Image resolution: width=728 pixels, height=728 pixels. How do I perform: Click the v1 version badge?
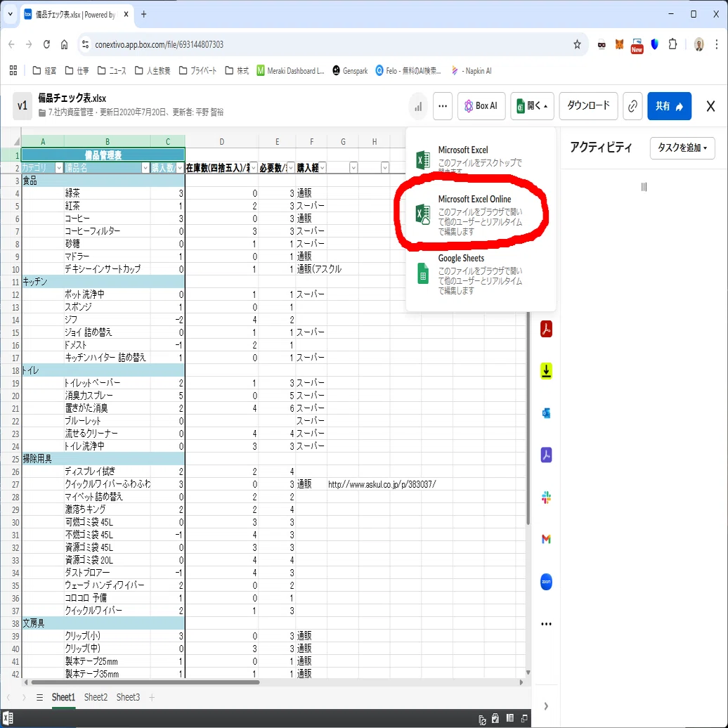coord(22,106)
